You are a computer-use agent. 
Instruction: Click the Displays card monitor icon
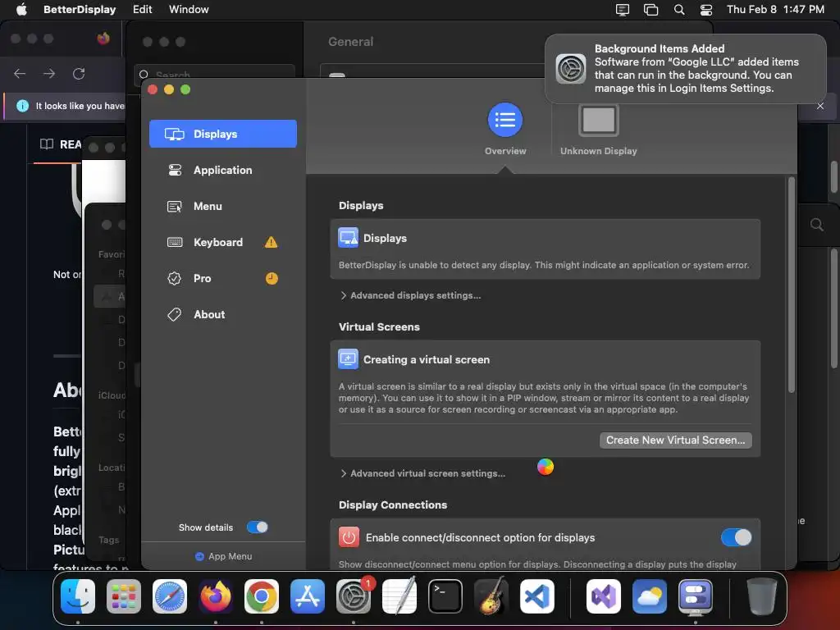click(348, 238)
